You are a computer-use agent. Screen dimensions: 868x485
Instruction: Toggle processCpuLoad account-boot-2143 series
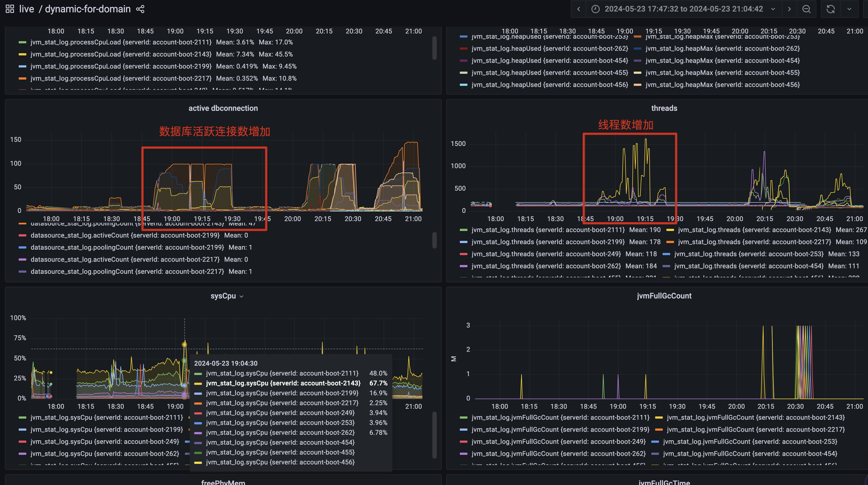click(121, 54)
